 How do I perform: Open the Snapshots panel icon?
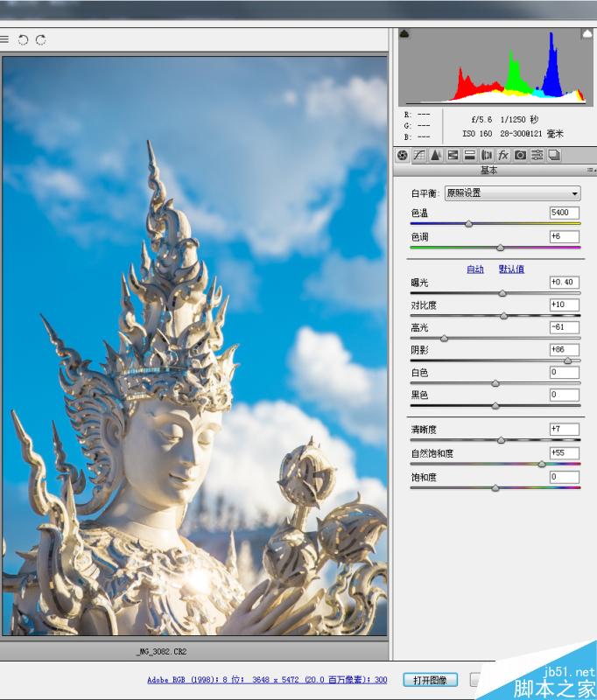tap(554, 156)
